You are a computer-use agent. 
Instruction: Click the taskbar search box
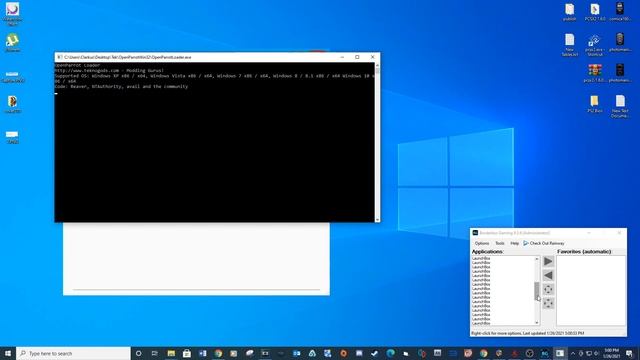(x=73, y=353)
